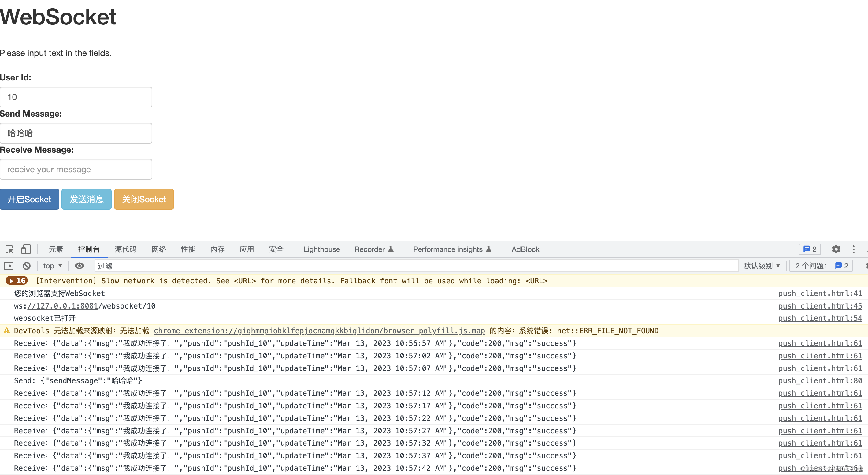Toggle the device toolbar icon
The image size is (868, 475).
(26, 249)
